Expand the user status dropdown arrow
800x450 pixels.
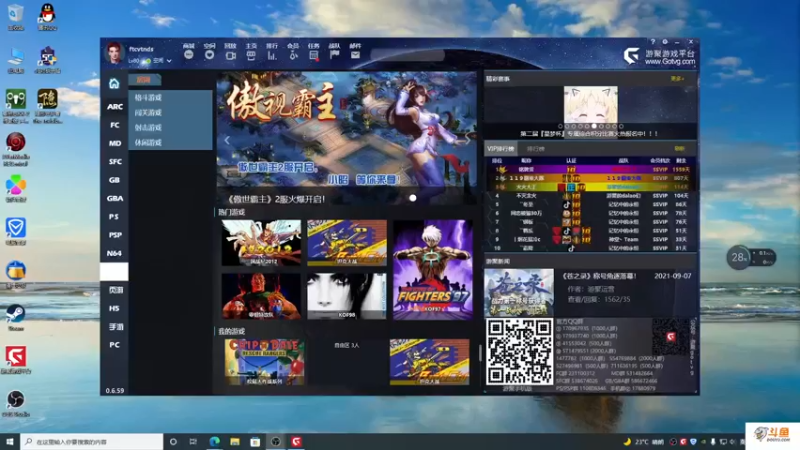pyautogui.click(x=169, y=61)
